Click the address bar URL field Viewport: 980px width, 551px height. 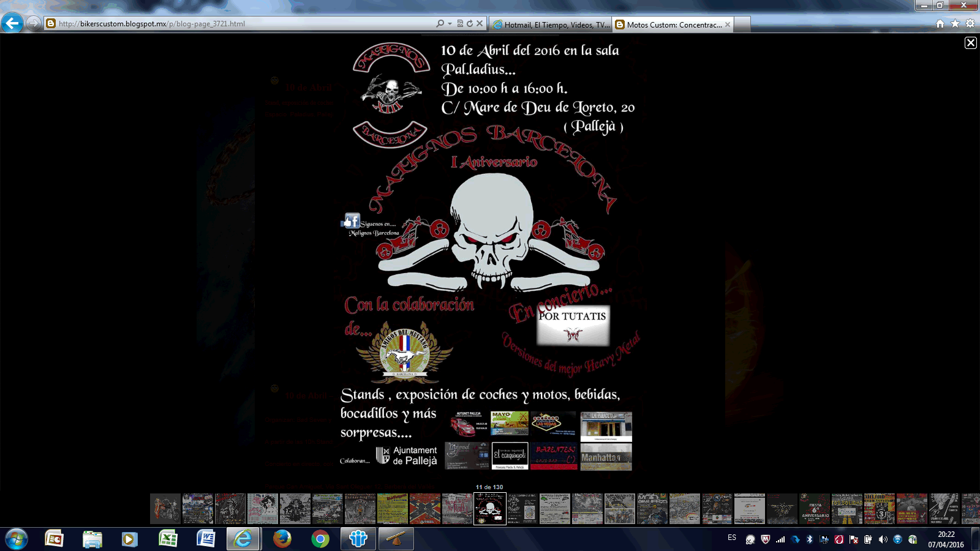pos(245,24)
